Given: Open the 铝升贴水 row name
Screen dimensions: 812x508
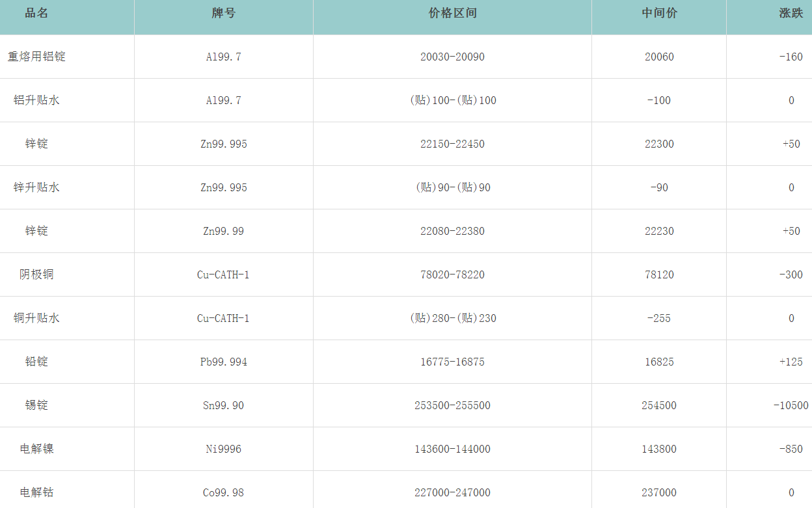Looking at the screenshot, I should coord(36,100).
